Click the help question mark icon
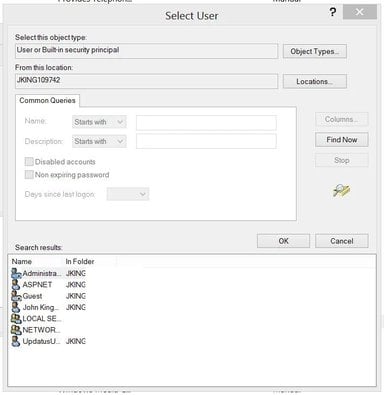384x395 pixels. point(332,12)
